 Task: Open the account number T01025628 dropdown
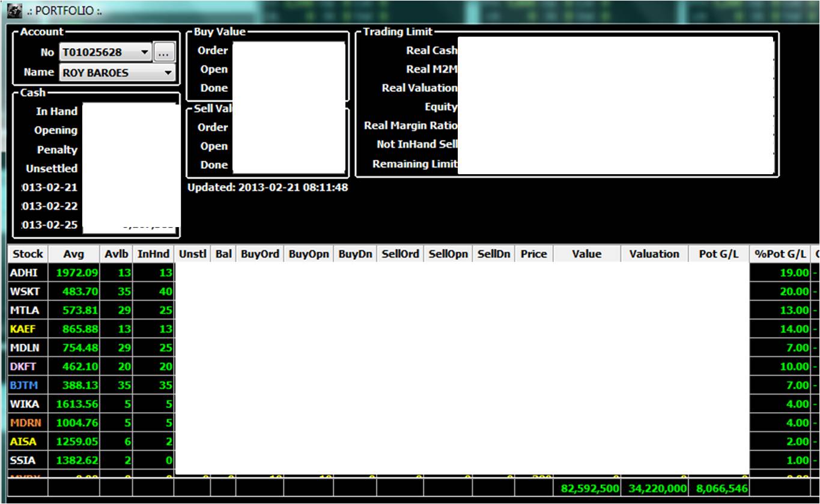(144, 52)
